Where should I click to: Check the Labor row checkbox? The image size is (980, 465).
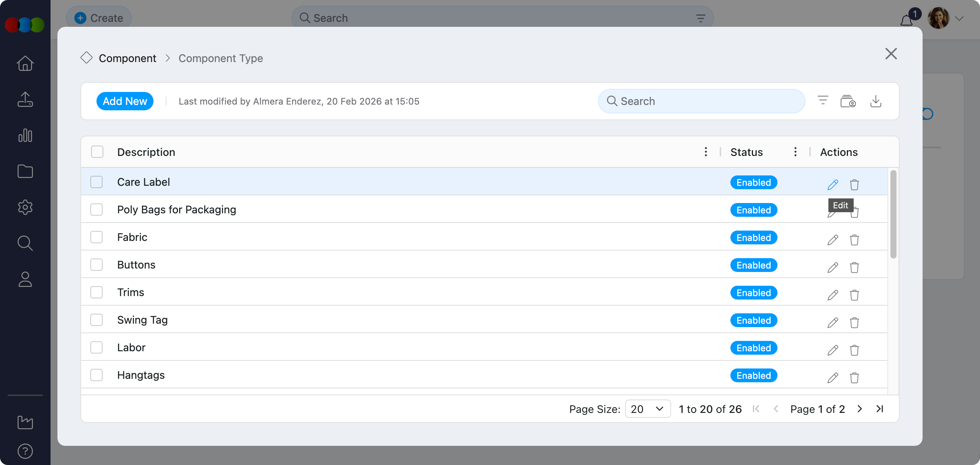(x=96, y=347)
